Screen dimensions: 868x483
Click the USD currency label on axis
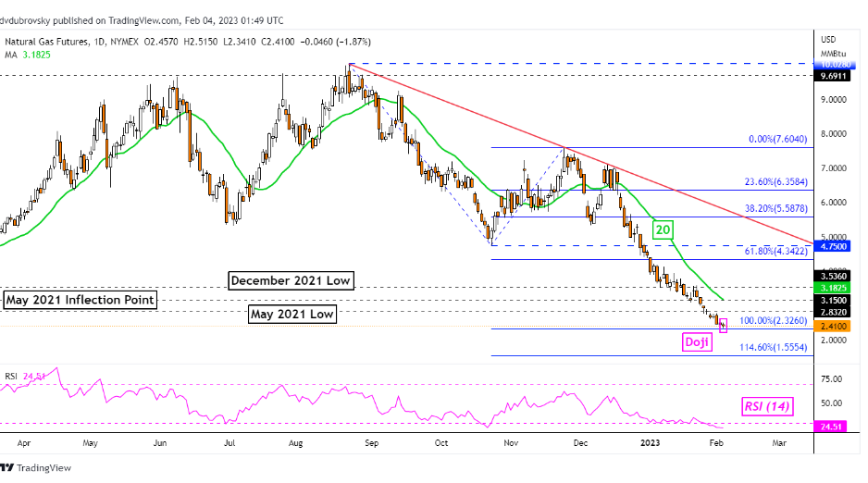tap(828, 39)
